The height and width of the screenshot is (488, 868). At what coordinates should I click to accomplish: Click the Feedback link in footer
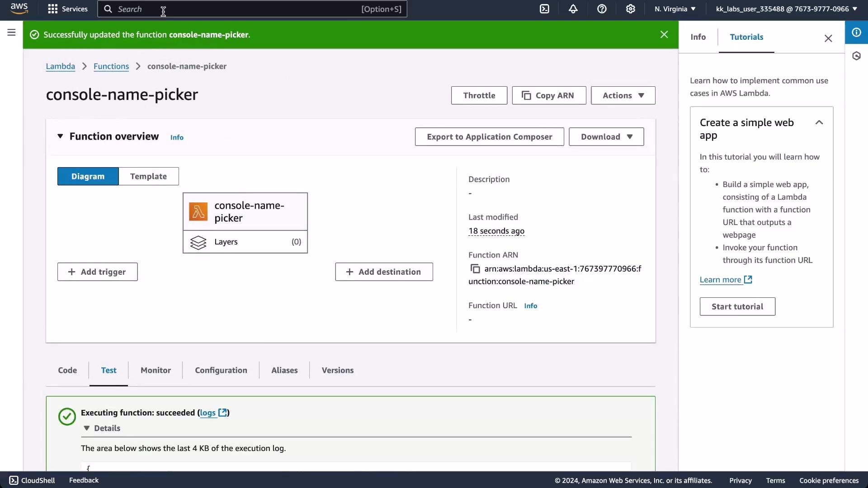tap(84, 480)
